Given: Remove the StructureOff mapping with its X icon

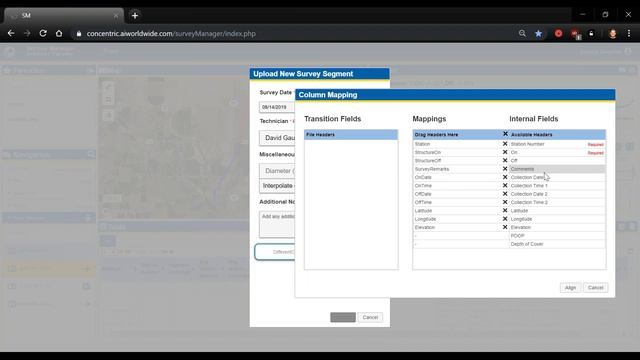Looking at the screenshot, I should click(505, 160).
